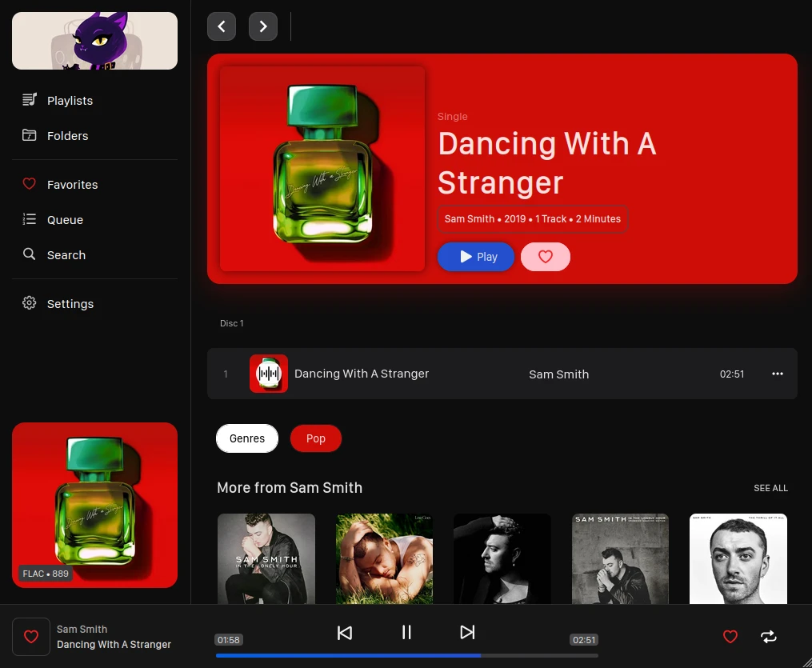Click the large album cover in the header
The image size is (812, 668).
[322, 169]
